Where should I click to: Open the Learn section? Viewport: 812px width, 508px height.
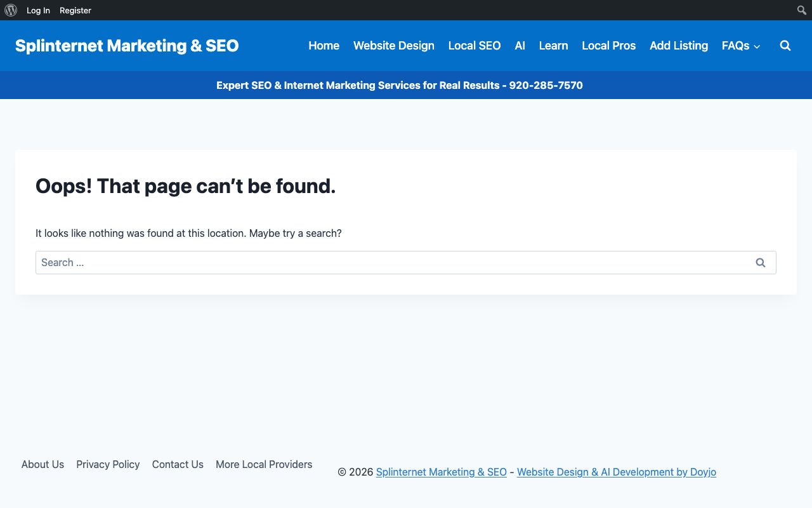coord(553,46)
